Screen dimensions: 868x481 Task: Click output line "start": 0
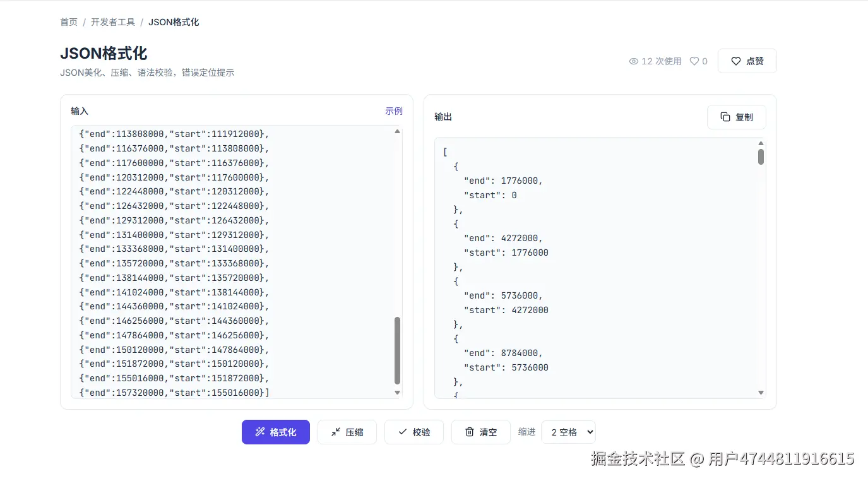pos(490,195)
